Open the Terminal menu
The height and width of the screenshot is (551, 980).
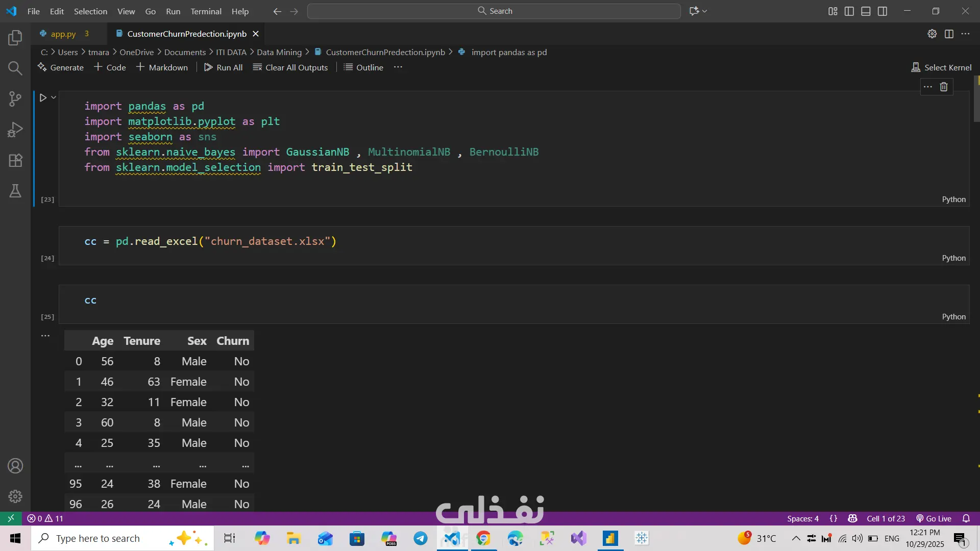coord(206,11)
